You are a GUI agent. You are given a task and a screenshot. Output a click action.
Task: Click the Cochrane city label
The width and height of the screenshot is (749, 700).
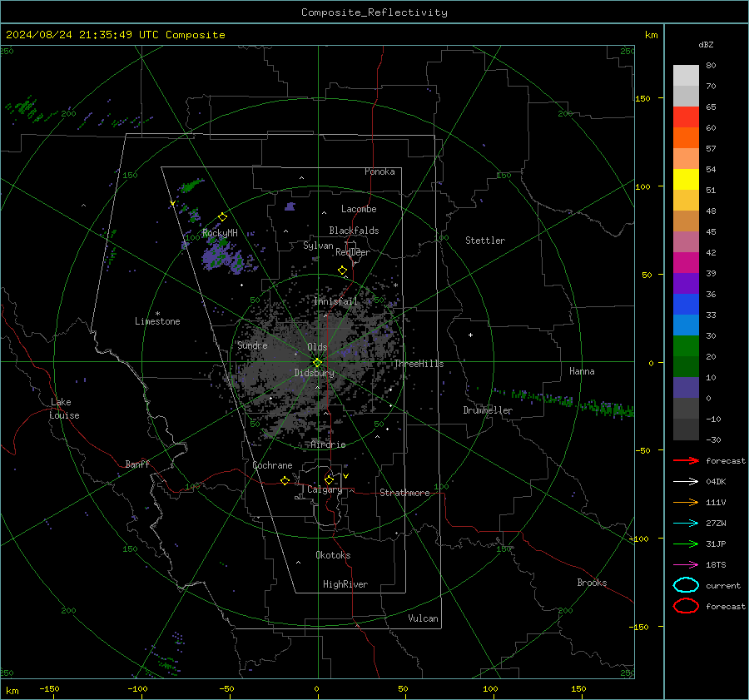[x=272, y=465]
